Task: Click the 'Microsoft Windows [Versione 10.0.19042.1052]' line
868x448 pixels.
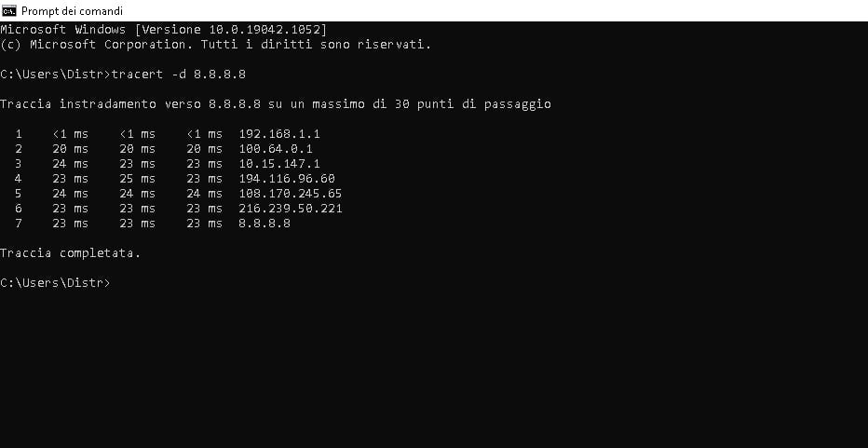Action: pyautogui.click(x=163, y=30)
